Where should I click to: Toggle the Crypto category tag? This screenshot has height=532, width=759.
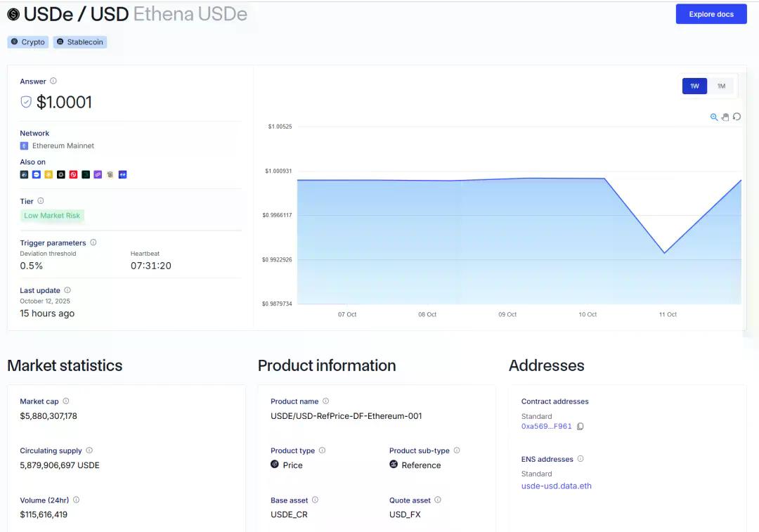[27, 42]
